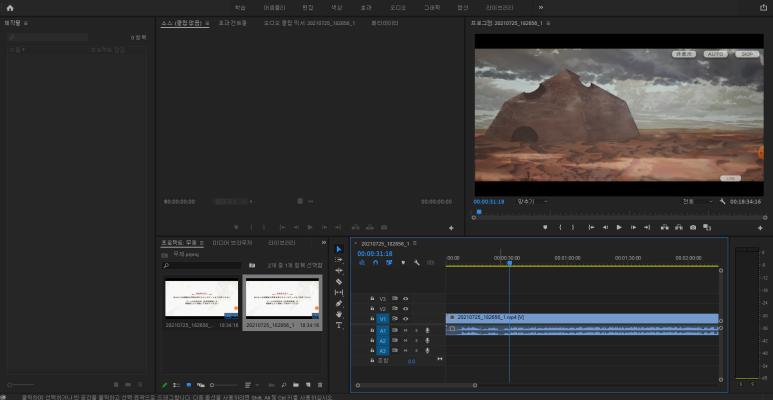The image size is (773, 400).
Task: Select the second 20210725_182656_1 thumbnail
Action: (x=282, y=302)
